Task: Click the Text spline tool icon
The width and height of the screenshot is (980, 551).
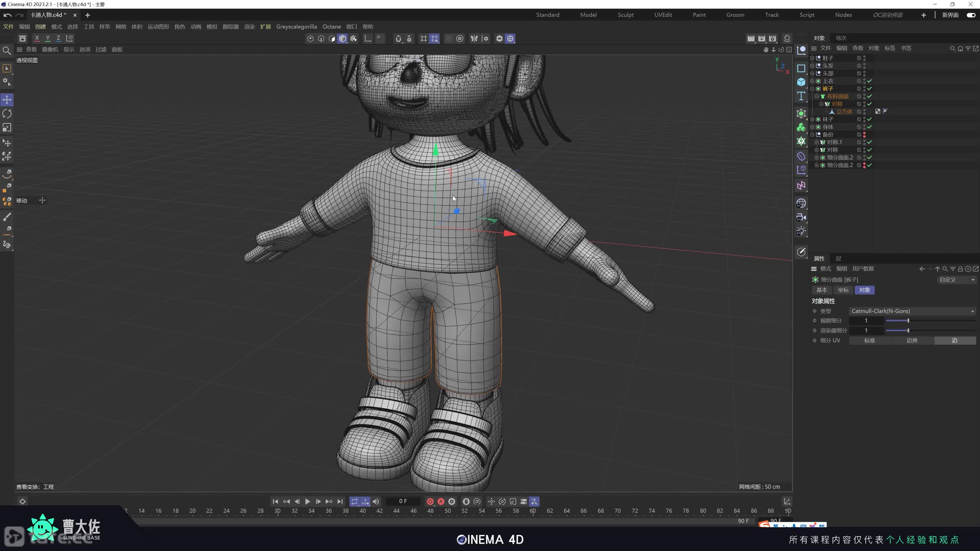Action: point(801,96)
